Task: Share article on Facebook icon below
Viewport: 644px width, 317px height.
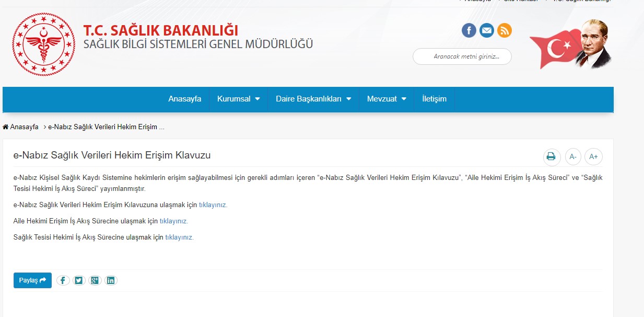Action: 63,280
